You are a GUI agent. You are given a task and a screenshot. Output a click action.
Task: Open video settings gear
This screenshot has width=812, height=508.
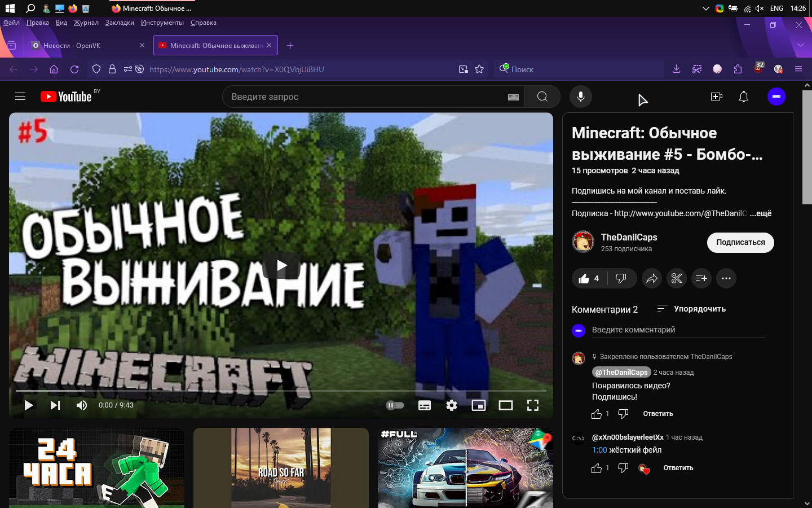[452, 405]
